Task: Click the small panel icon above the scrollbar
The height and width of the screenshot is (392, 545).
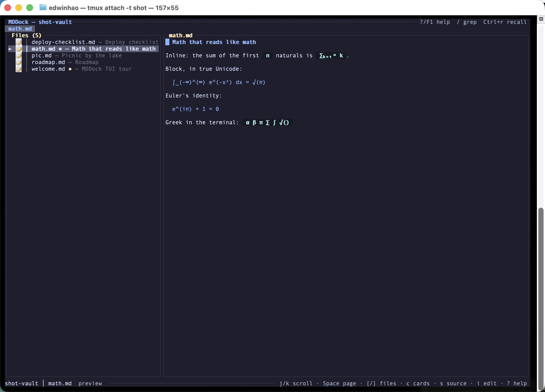Action: pyautogui.click(x=541, y=19)
